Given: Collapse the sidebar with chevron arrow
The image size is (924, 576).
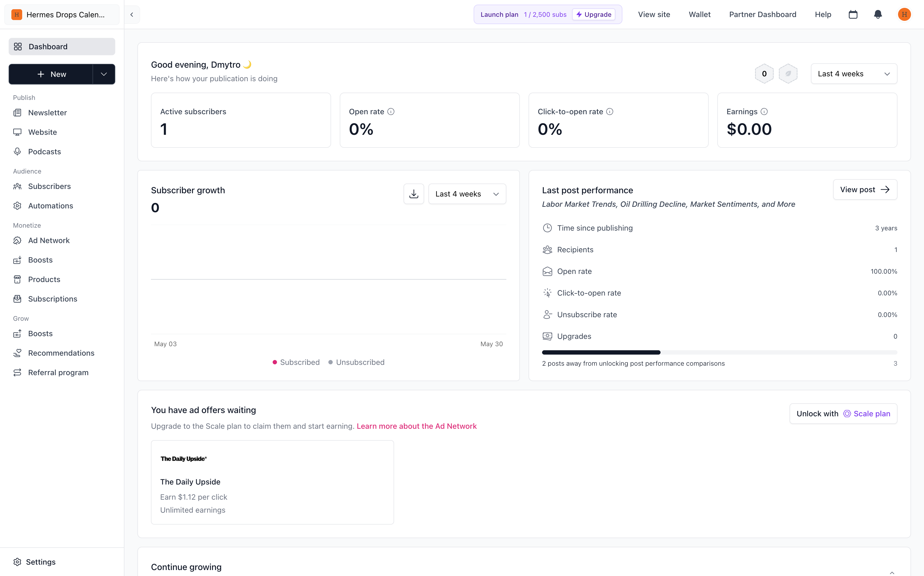Looking at the screenshot, I should coord(132,14).
